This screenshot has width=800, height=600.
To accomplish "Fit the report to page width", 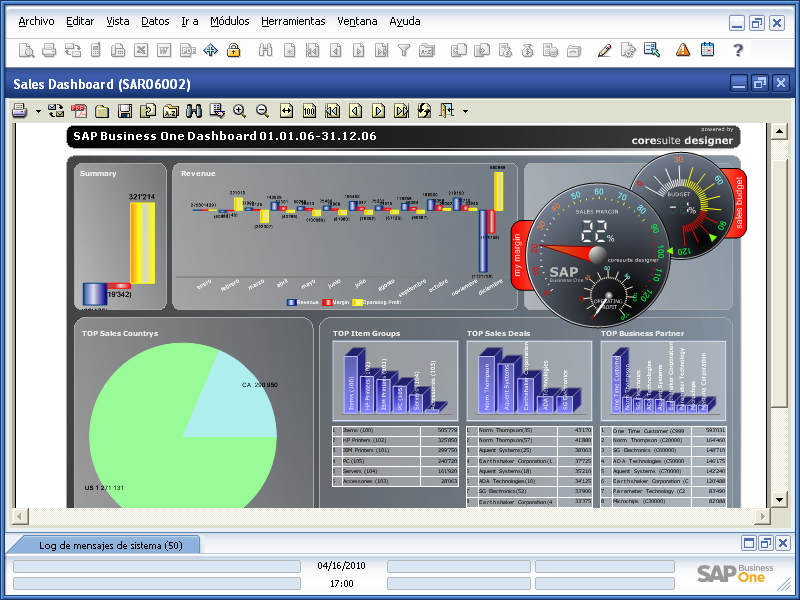I will tap(287, 110).
